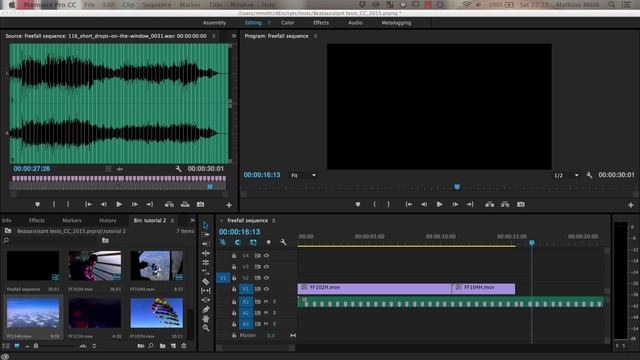Click New Bin folder icon in project panel
640x360 pixels.
[162, 346]
